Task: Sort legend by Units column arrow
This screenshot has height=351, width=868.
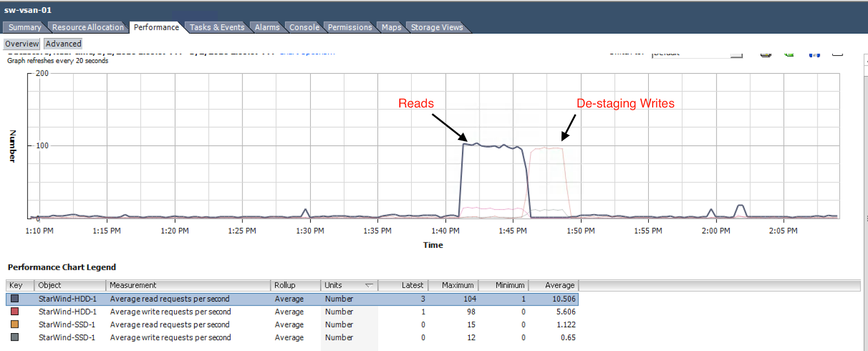Action: [x=369, y=285]
